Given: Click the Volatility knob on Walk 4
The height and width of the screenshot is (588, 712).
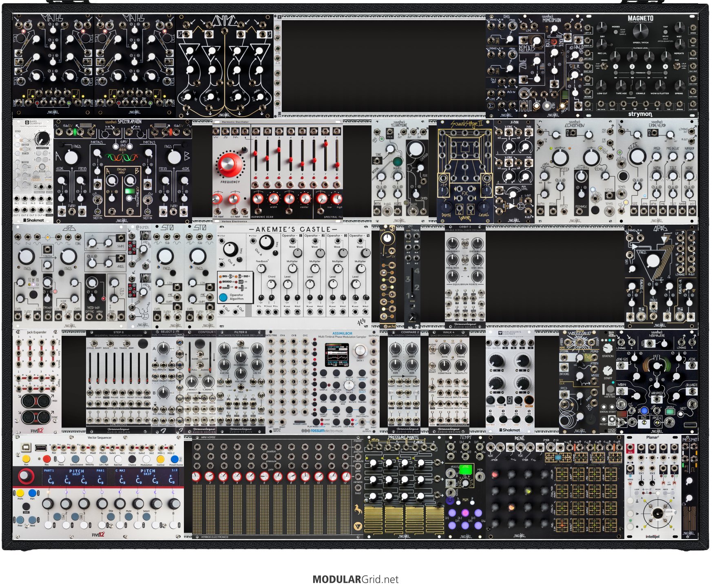Looking at the screenshot, I should point(461,365).
